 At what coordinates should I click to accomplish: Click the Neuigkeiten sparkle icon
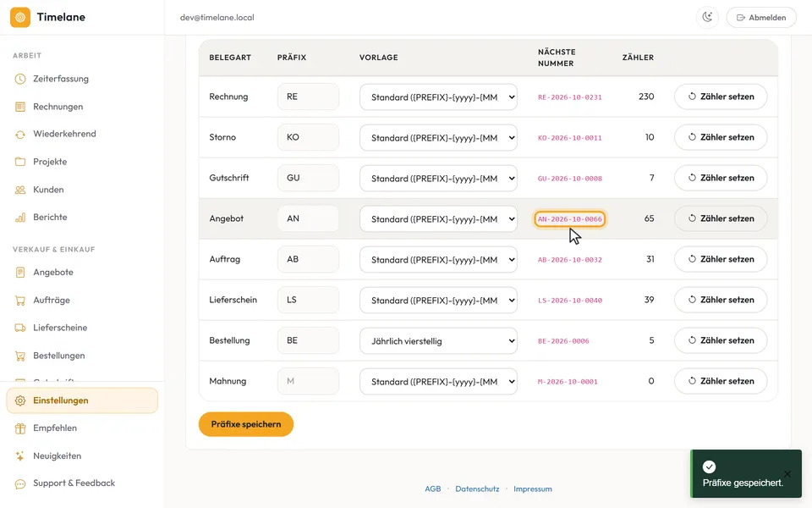(20, 456)
